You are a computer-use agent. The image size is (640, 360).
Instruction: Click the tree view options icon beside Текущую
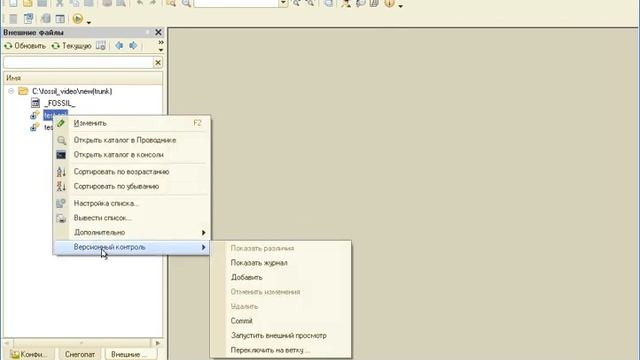pyautogui.click(x=100, y=46)
